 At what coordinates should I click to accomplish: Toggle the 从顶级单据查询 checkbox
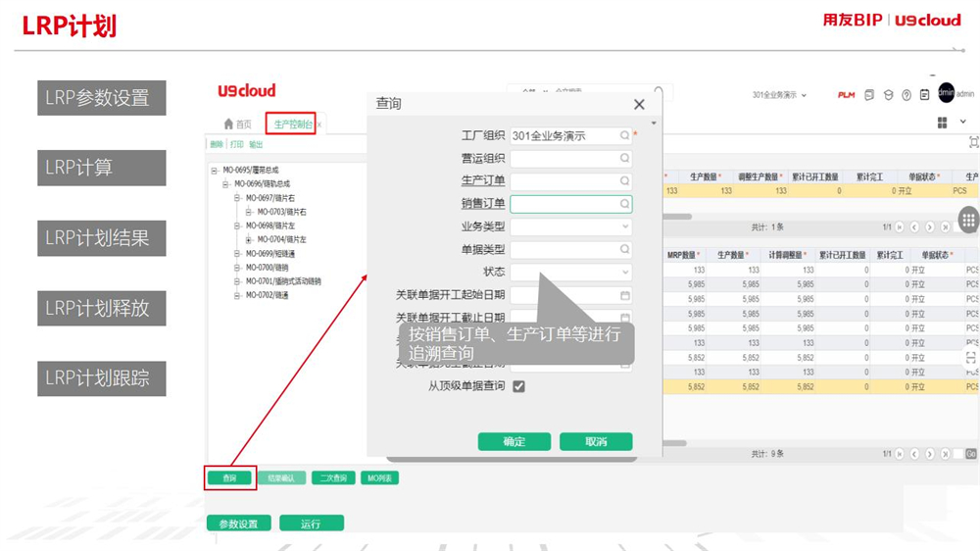pyautogui.click(x=518, y=386)
